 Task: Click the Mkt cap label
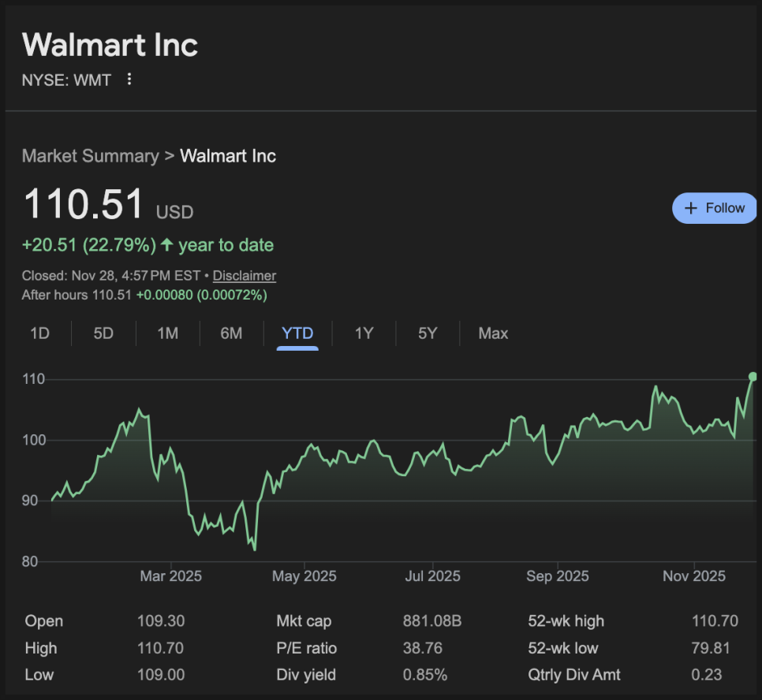304,621
